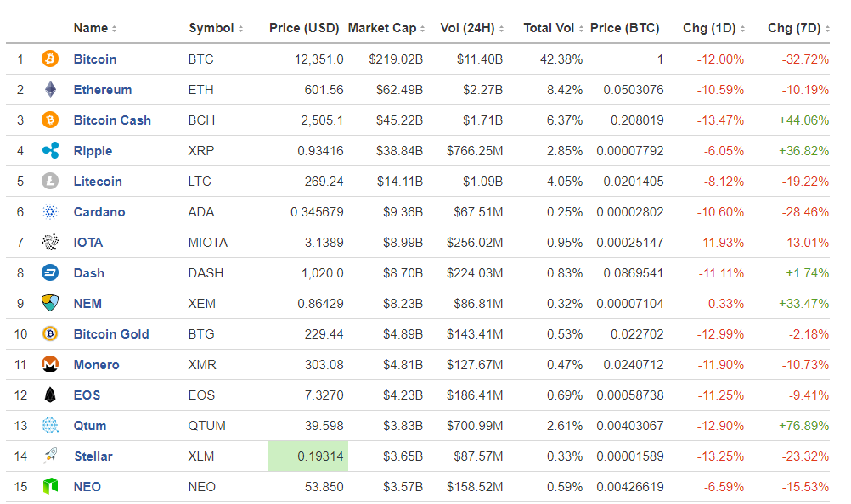Sort by the Market Cap sort arrows
This screenshot has height=504, width=851.
tap(422, 29)
